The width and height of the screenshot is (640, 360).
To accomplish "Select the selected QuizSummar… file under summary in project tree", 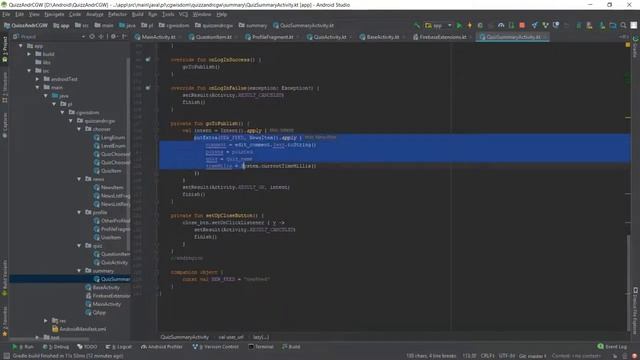I will click(70, 279).
